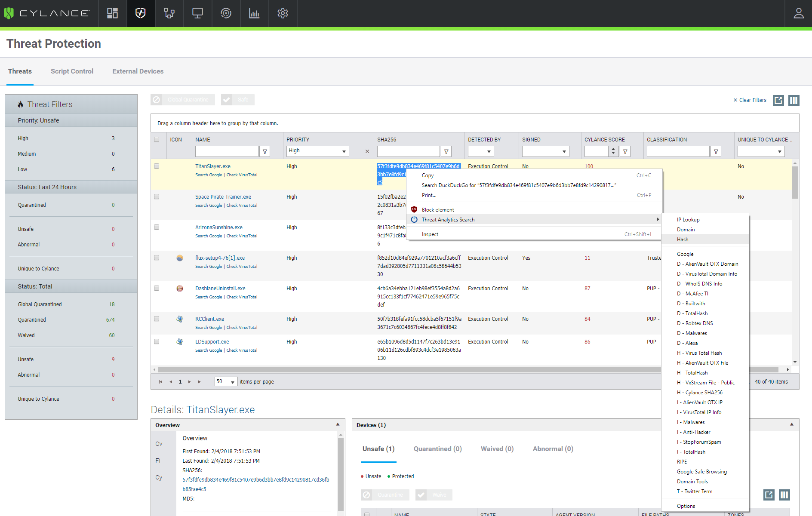Check the flux-setup4-76[1].exe row checkbox
Image resolution: width=812 pixels, height=516 pixels.
[x=157, y=258]
